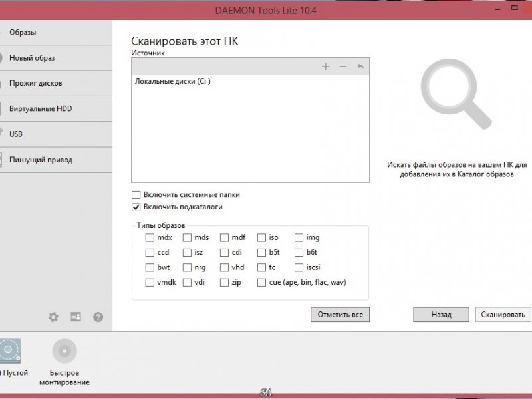Select Виртуальные HDD in the sidebar

click(x=56, y=109)
